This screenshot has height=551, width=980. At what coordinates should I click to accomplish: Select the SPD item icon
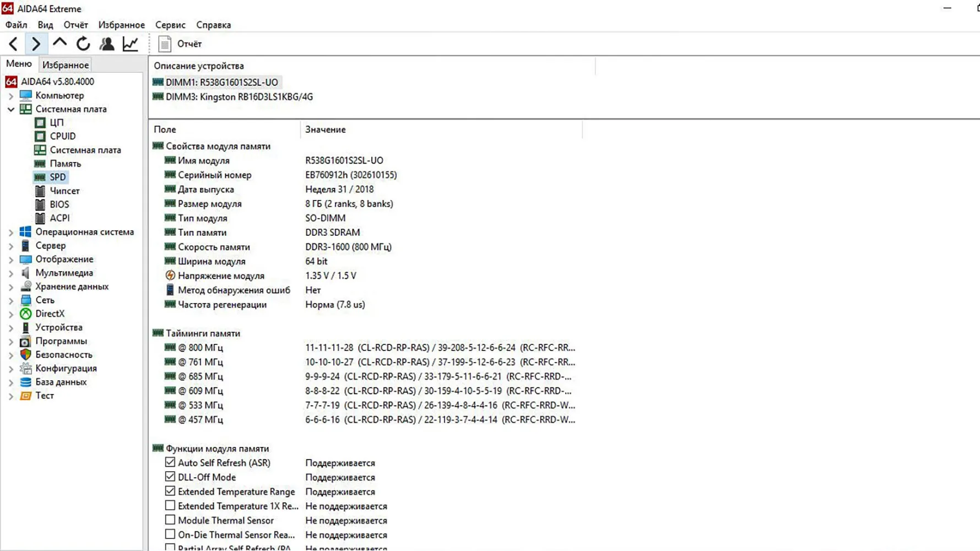pos(40,177)
